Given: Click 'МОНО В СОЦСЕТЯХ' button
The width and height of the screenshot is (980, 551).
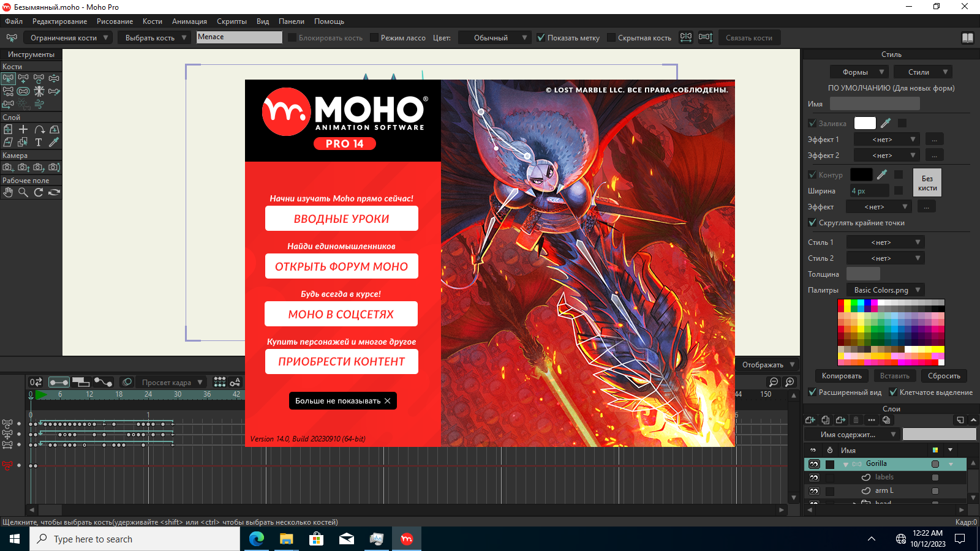Looking at the screenshot, I should [341, 314].
